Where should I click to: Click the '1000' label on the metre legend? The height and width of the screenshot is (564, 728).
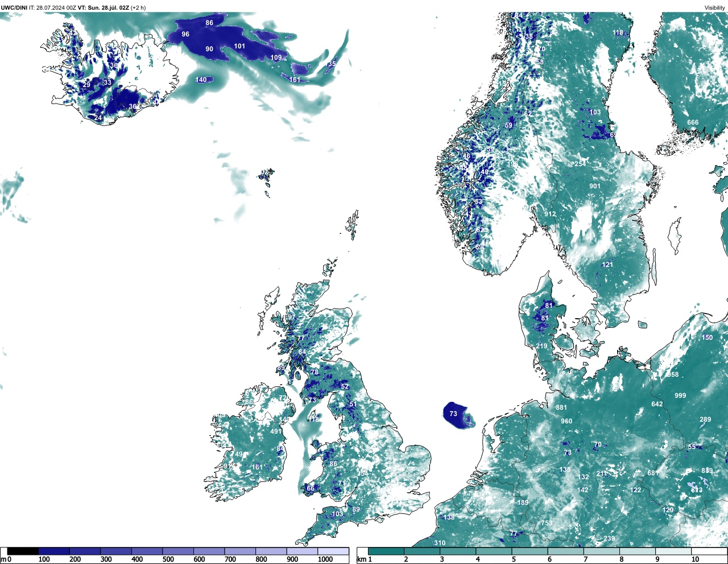coord(325,559)
